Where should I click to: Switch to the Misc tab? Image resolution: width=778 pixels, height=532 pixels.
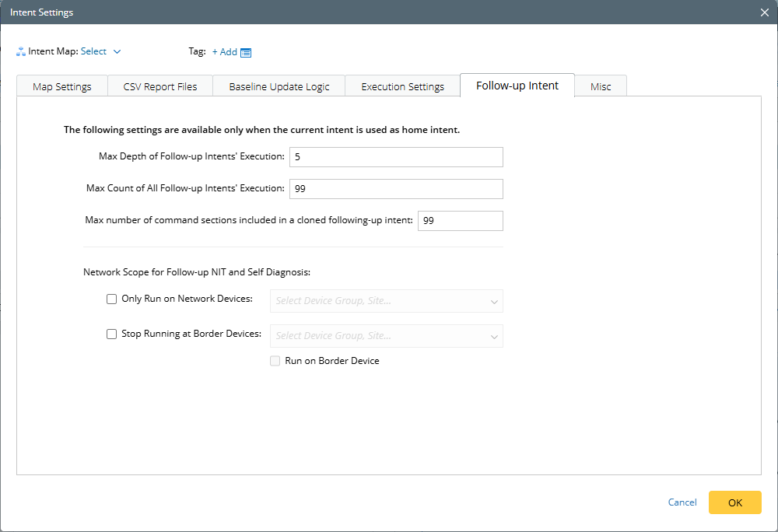coord(601,86)
